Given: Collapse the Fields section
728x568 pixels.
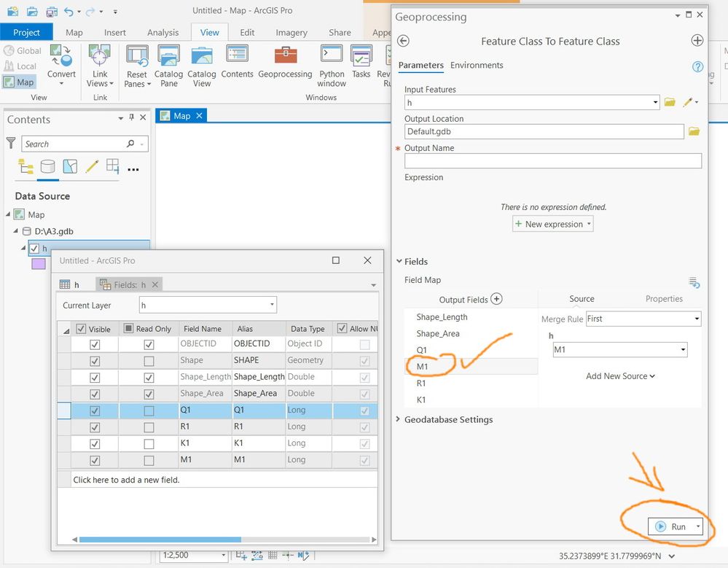Looking at the screenshot, I should pyautogui.click(x=399, y=261).
